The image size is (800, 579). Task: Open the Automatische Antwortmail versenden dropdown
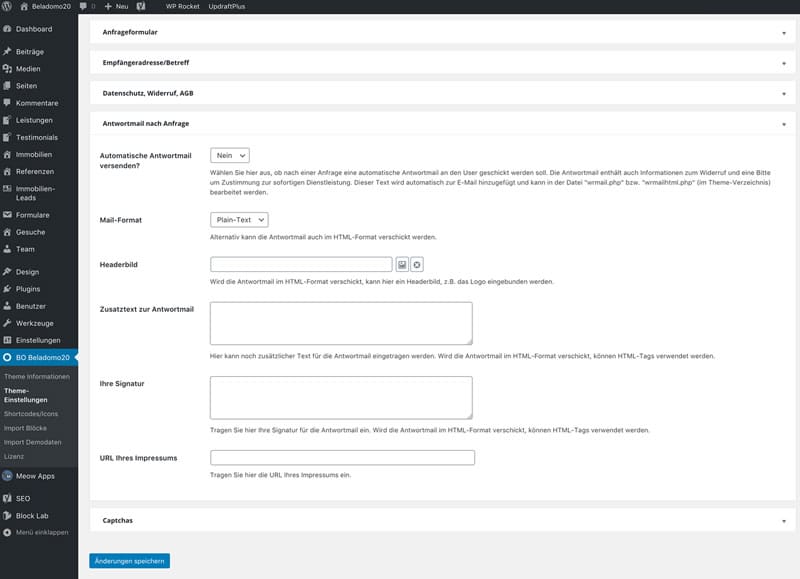tap(229, 155)
